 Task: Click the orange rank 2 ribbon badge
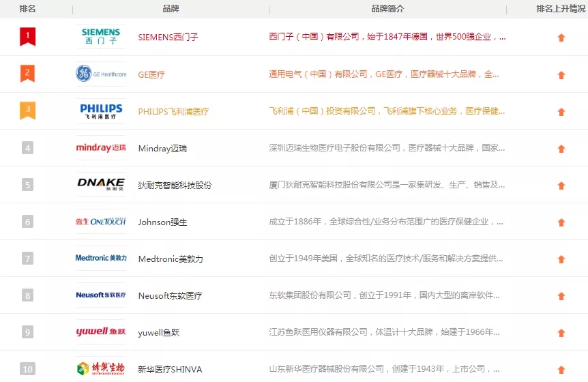tap(27, 74)
